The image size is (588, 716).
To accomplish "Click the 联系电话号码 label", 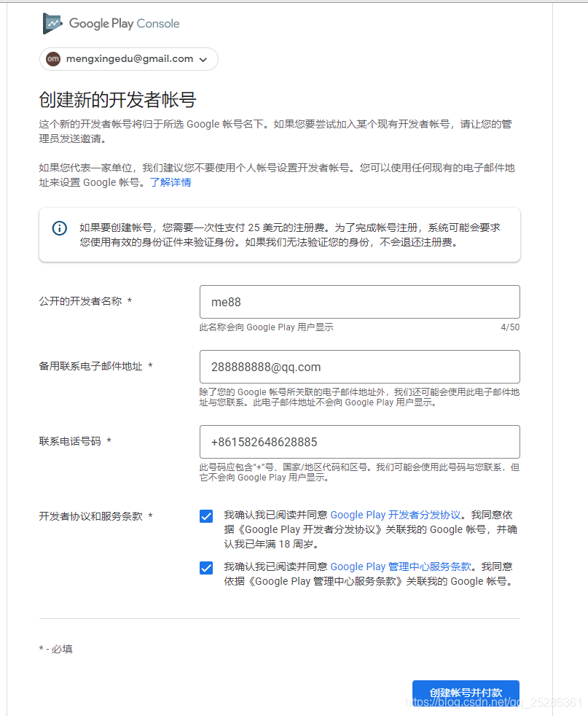I will [70, 441].
